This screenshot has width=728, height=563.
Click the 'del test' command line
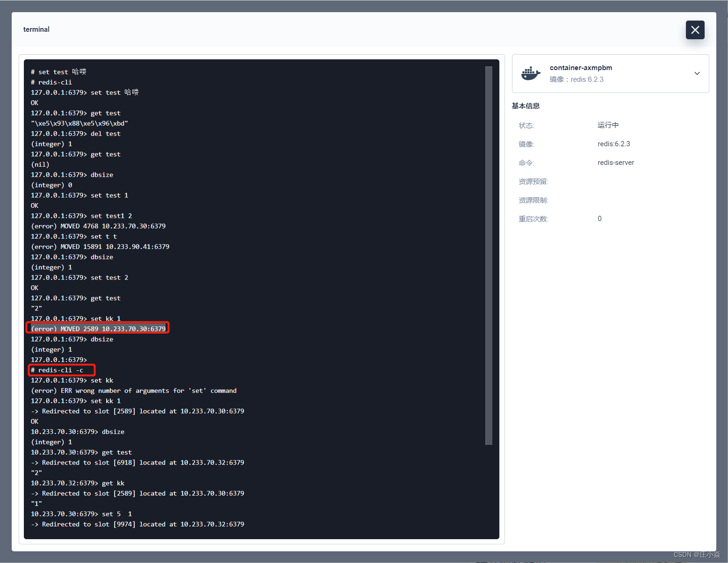(76, 134)
